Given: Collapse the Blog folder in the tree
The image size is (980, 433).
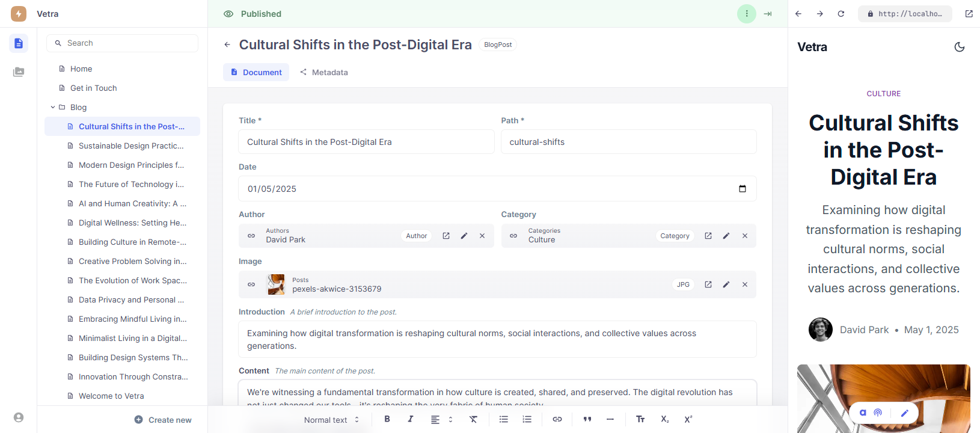Looking at the screenshot, I should [53, 107].
